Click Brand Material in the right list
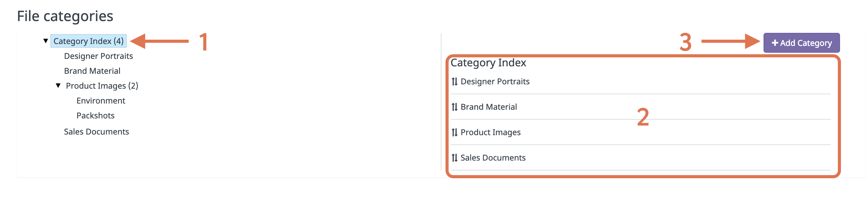868x199 pixels. click(x=489, y=107)
